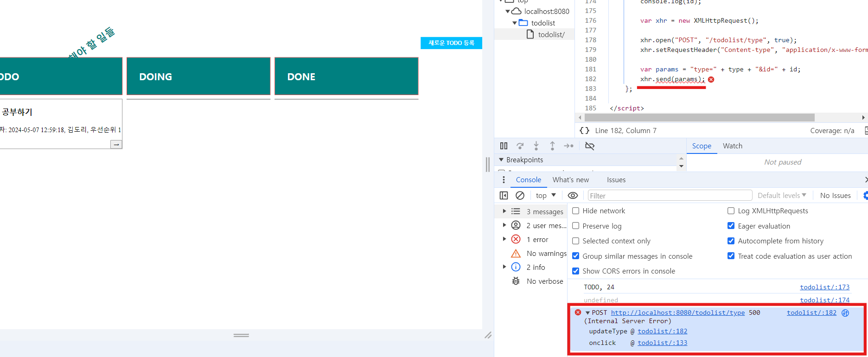The height and width of the screenshot is (357, 868).
Task: Collapse the POST error stack trace
Action: [587, 313]
